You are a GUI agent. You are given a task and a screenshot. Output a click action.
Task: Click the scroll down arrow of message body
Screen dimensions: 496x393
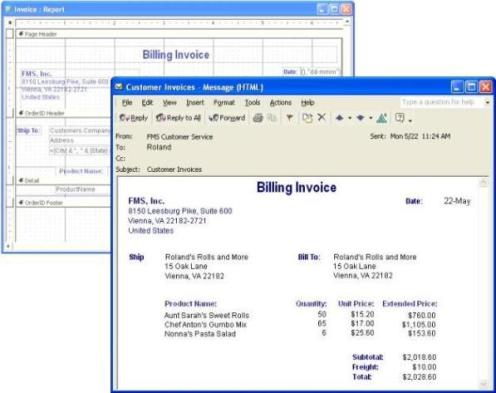[x=483, y=384]
